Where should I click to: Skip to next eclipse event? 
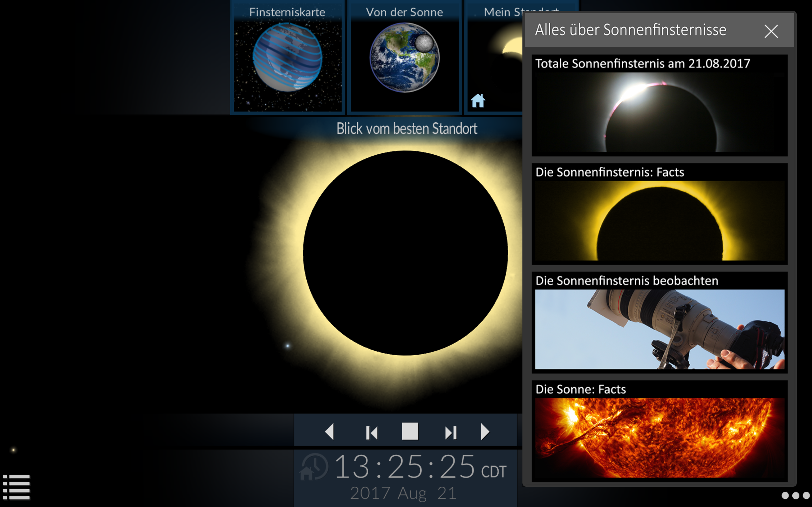[451, 432]
